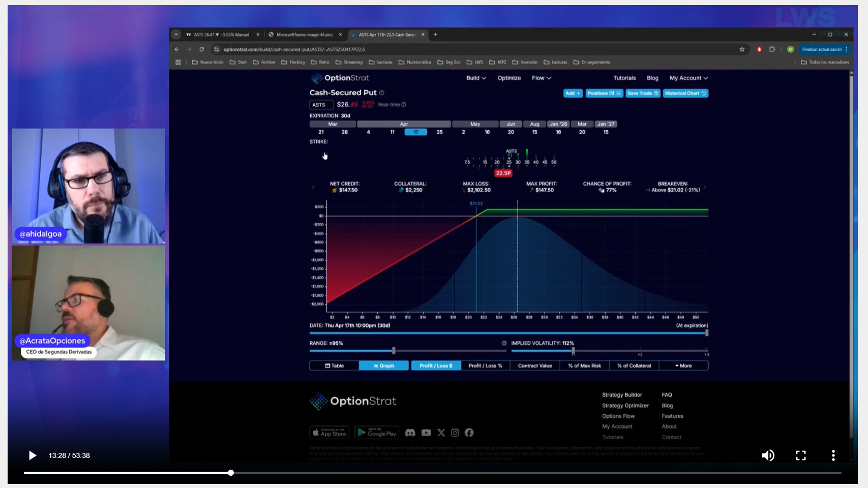
Task: Select the May 16 expiration date
Action: (x=487, y=132)
